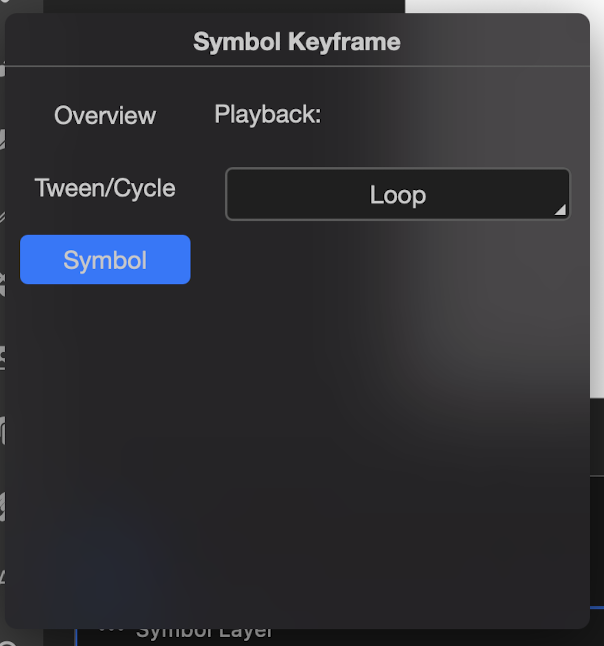Click the Playback label

pos(267,115)
